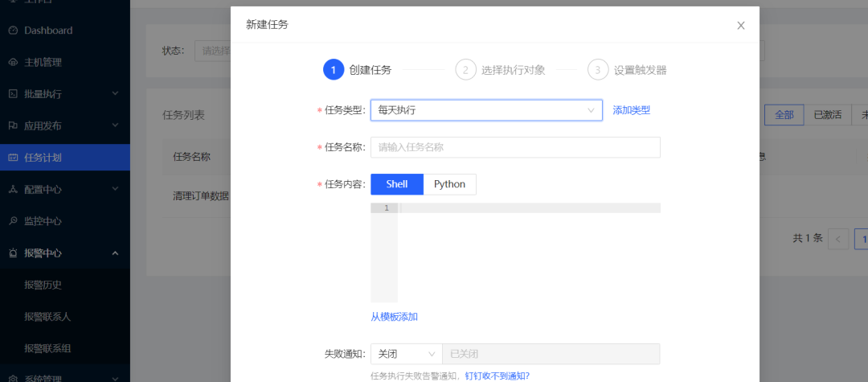Click the Dashboard gauge icon in sidebar
Image resolution: width=868 pixels, height=382 pixels.
click(x=14, y=31)
